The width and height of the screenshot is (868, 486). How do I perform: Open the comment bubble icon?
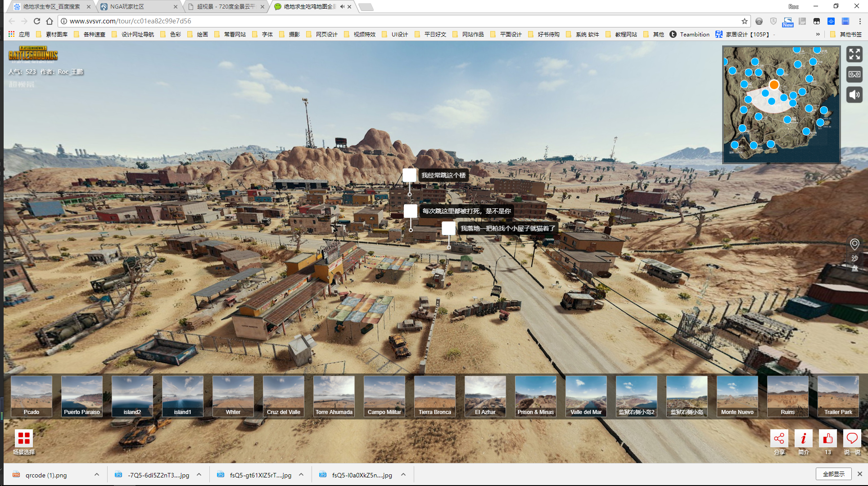(x=852, y=438)
